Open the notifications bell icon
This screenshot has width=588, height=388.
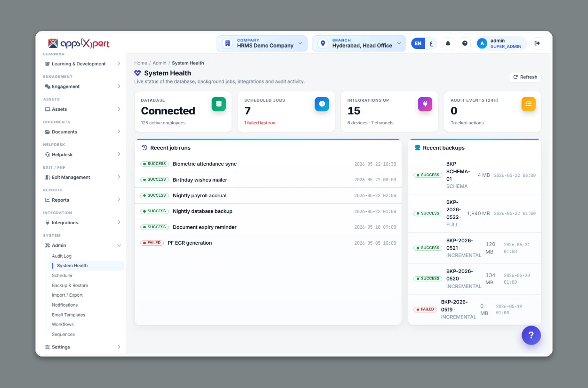[x=448, y=43]
